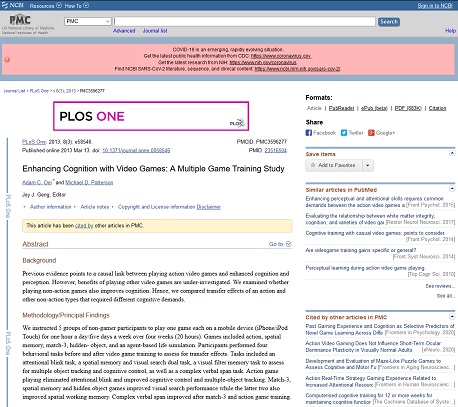Open the CDC coronavirus link
Image resolution: width=458 pixels, height=407 pixels.
point(281,56)
